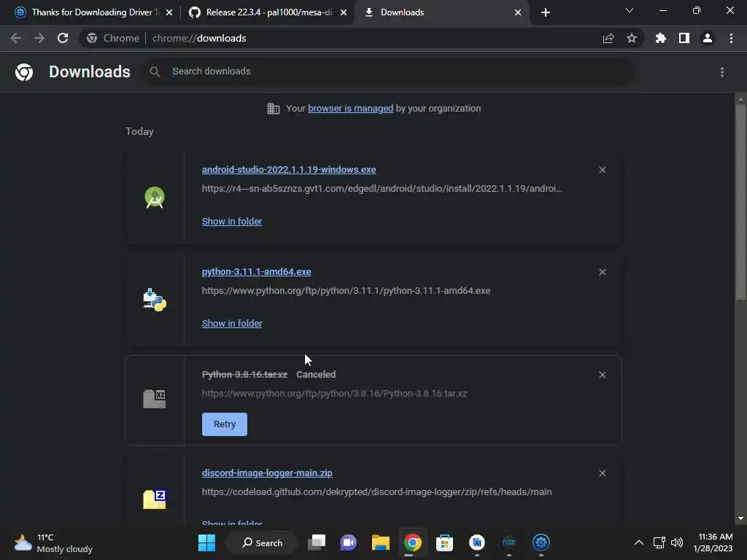Image resolution: width=747 pixels, height=560 pixels.
Task: Retry the canceled Python-3.8.16.tar.xz download
Action: coord(225,424)
